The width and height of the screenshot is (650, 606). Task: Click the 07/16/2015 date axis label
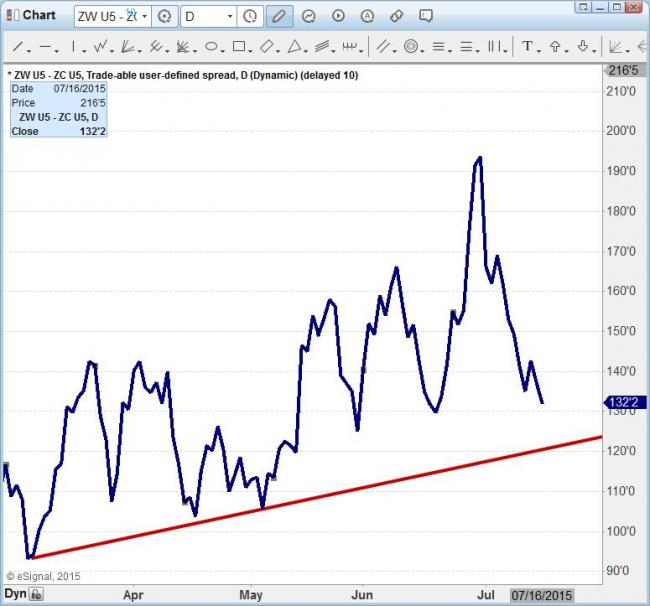[x=541, y=595]
